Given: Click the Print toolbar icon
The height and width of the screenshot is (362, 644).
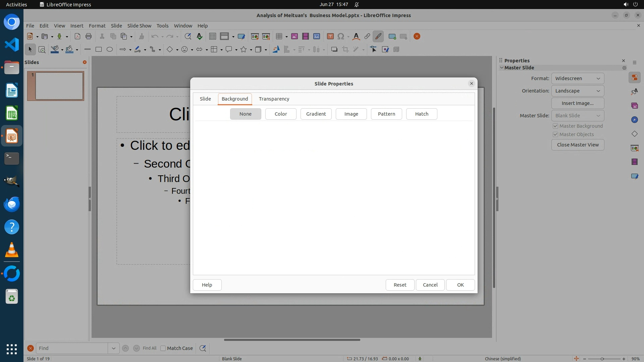Looking at the screenshot, I should tap(89, 37).
